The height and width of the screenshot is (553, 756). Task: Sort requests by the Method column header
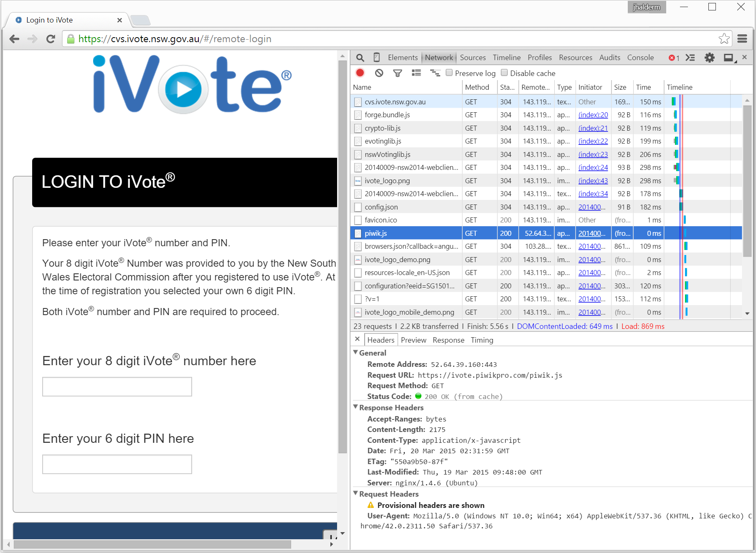[479, 87]
